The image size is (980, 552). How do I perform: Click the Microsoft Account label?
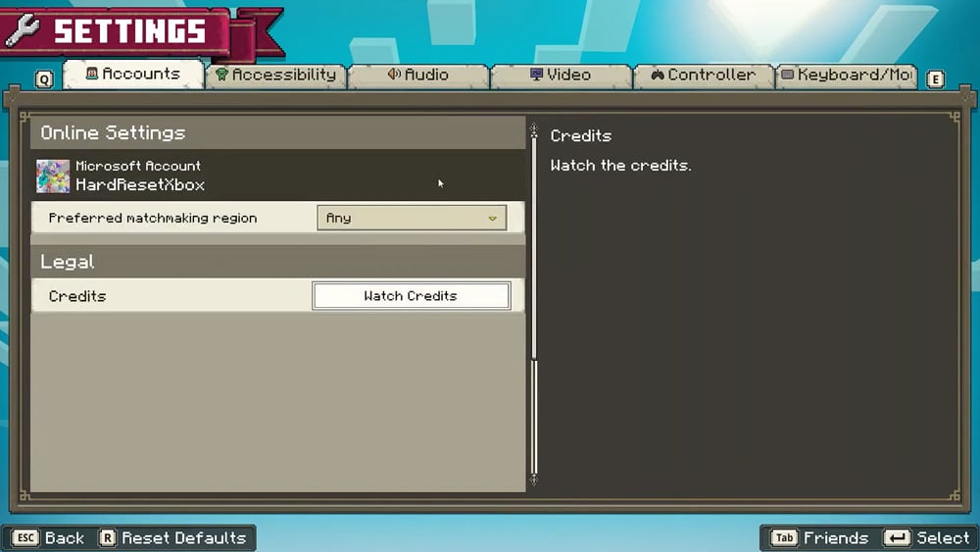pos(138,166)
